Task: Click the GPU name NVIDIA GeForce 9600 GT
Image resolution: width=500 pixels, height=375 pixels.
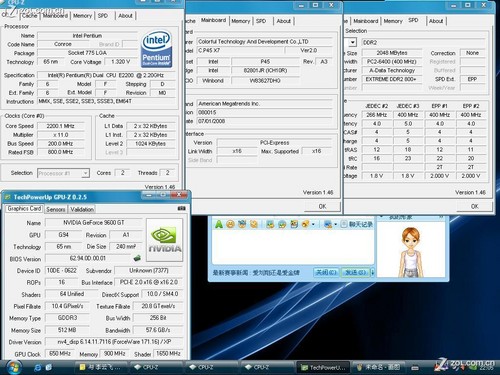Action: coord(94,222)
